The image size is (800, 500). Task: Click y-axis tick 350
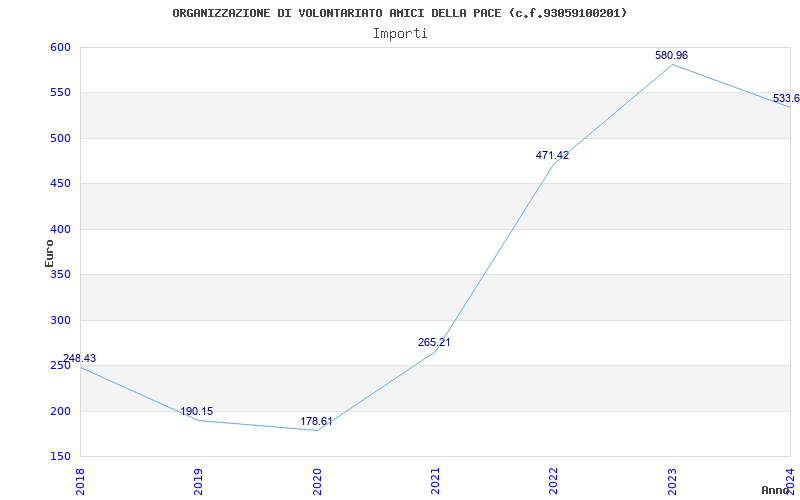click(x=60, y=274)
